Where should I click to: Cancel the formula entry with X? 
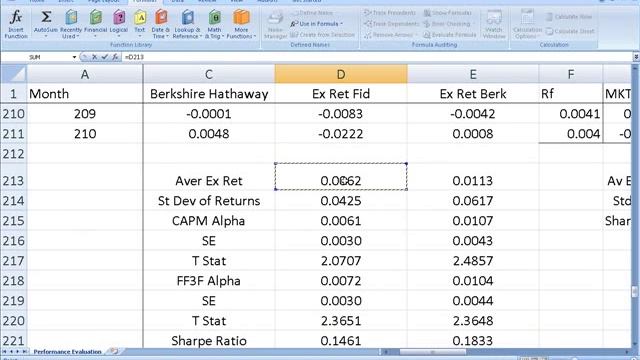94,57
